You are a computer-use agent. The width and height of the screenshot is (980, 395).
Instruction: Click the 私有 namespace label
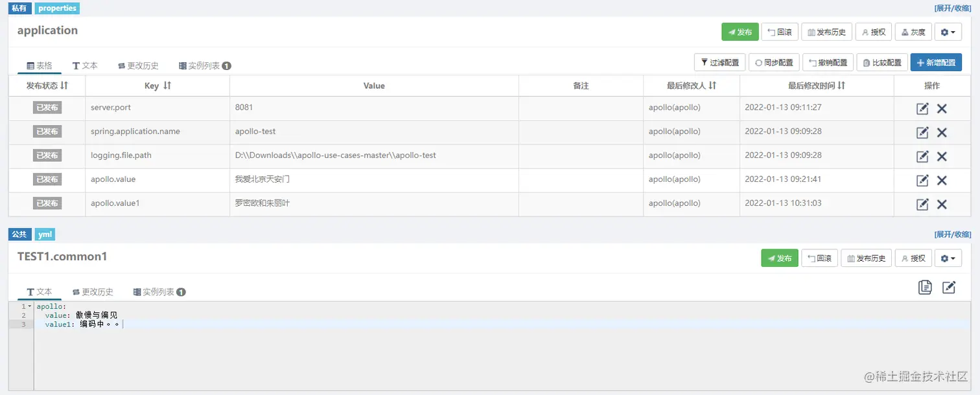coord(19,8)
